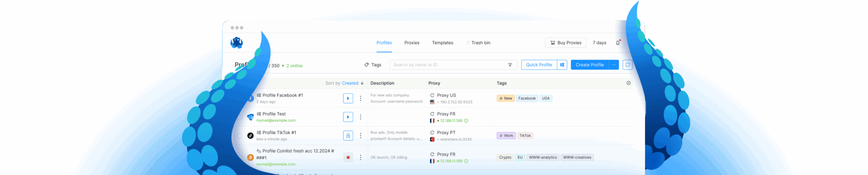Focus the Search by name or ID field
This screenshot has height=175, width=868.
(x=446, y=65)
